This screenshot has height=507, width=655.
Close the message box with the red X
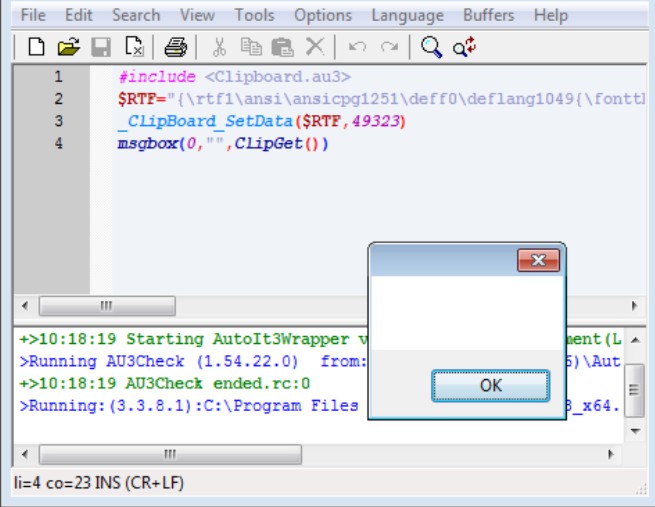(538, 261)
